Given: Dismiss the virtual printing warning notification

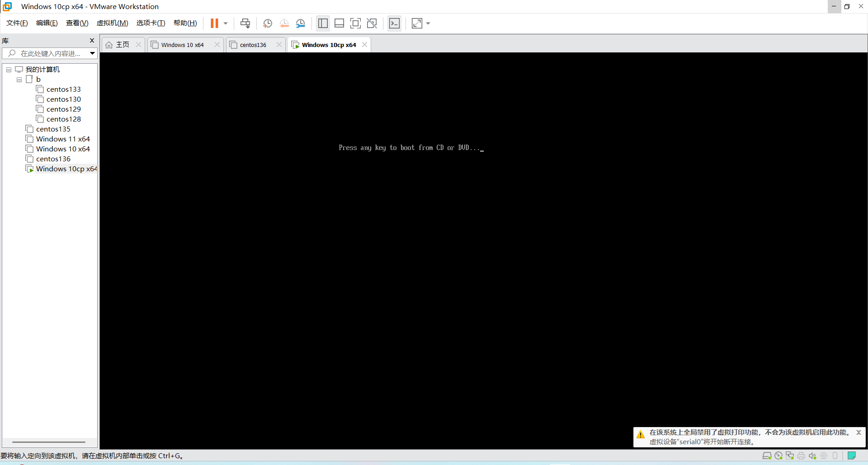Looking at the screenshot, I should coord(859,432).
